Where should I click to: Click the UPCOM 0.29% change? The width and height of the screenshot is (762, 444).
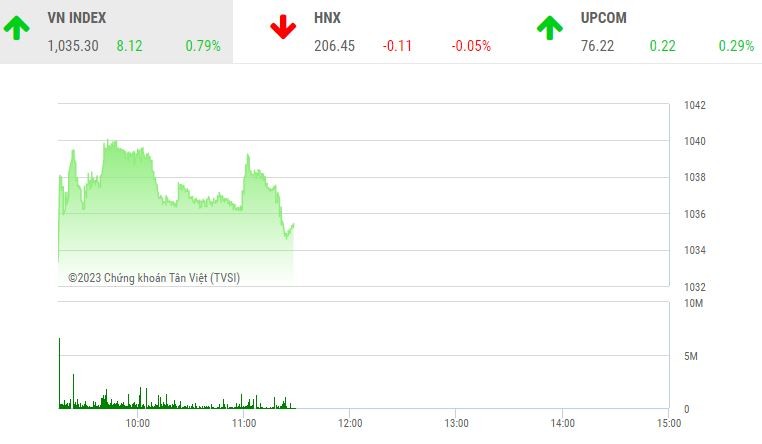[736, 45]
